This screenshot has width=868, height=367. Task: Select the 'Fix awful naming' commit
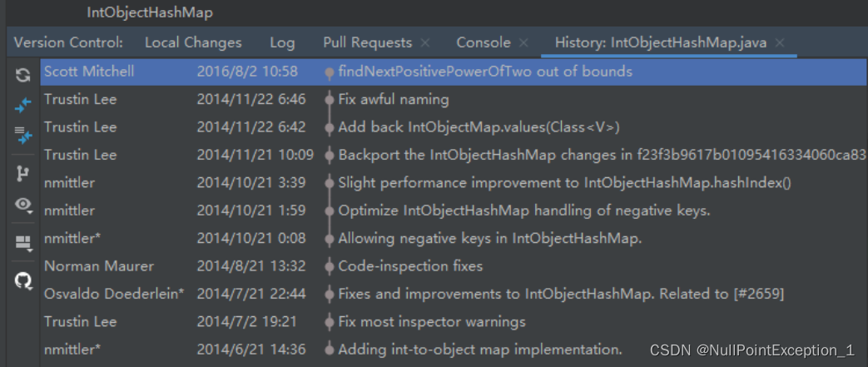(x=454, y=100)
